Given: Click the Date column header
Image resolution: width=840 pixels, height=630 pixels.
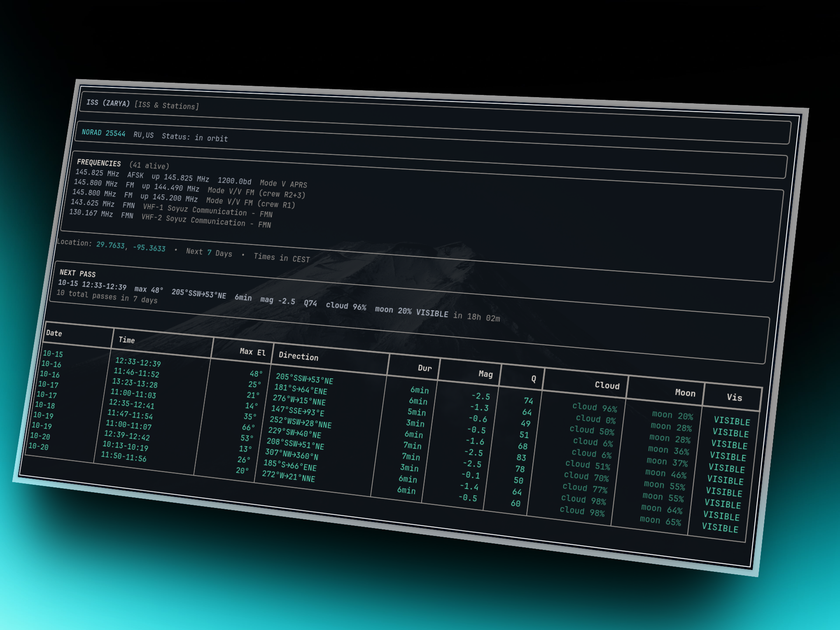Looking at the screenshot, I should tap(54, 333).
